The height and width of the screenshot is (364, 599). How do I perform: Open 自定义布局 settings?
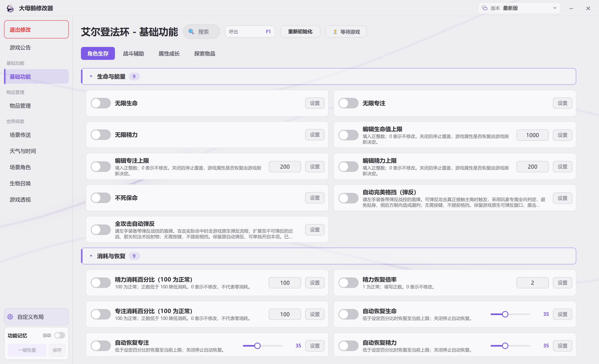[x=36, y=317]
